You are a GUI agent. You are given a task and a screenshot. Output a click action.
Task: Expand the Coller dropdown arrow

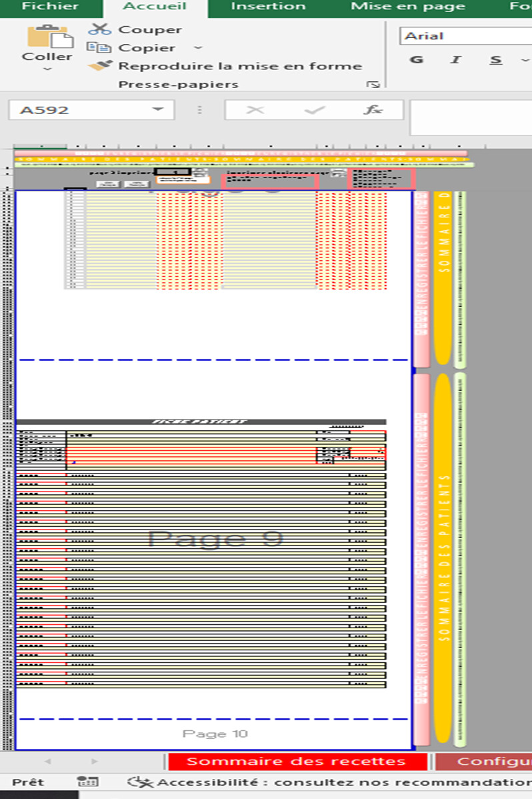coord(47,69)
